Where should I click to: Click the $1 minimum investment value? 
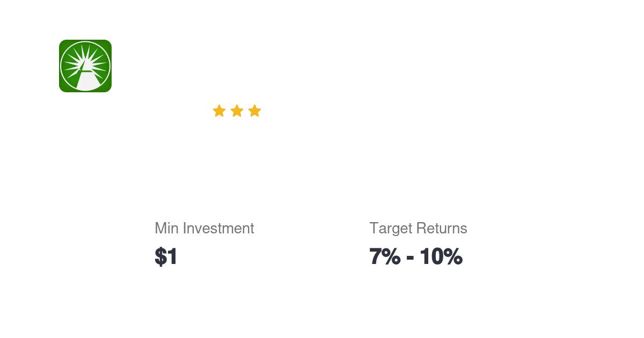click(x=166, y=256)
